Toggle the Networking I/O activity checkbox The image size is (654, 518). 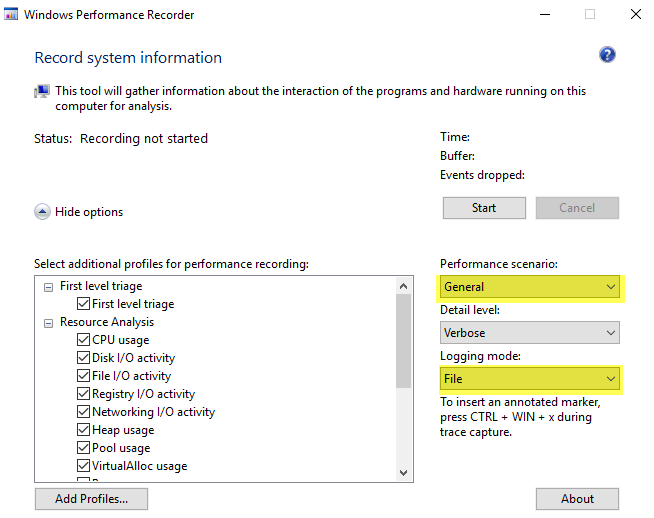point(83,412)
